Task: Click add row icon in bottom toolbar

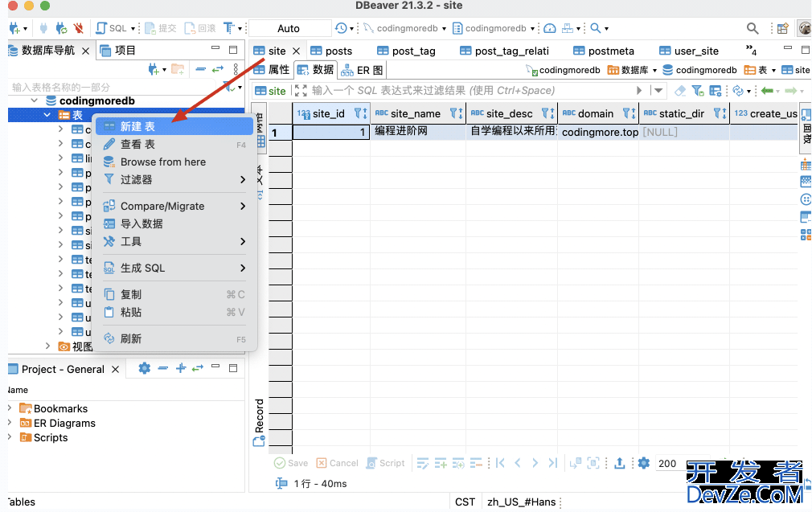Action: (x=441, y=463)
